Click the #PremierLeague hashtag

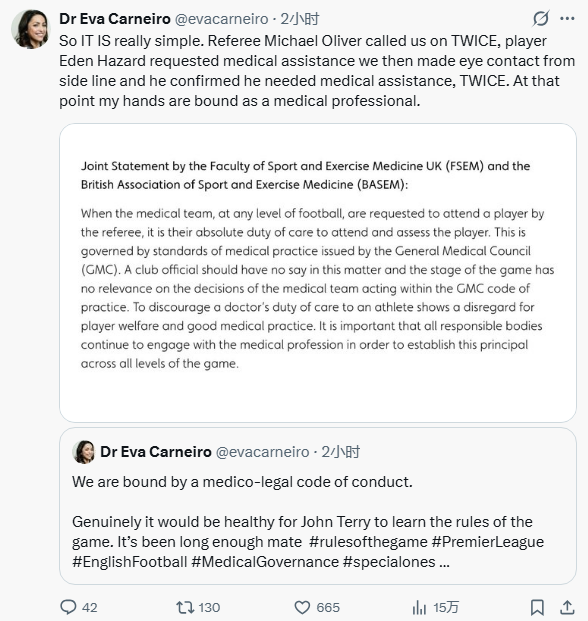coord(487,541)
